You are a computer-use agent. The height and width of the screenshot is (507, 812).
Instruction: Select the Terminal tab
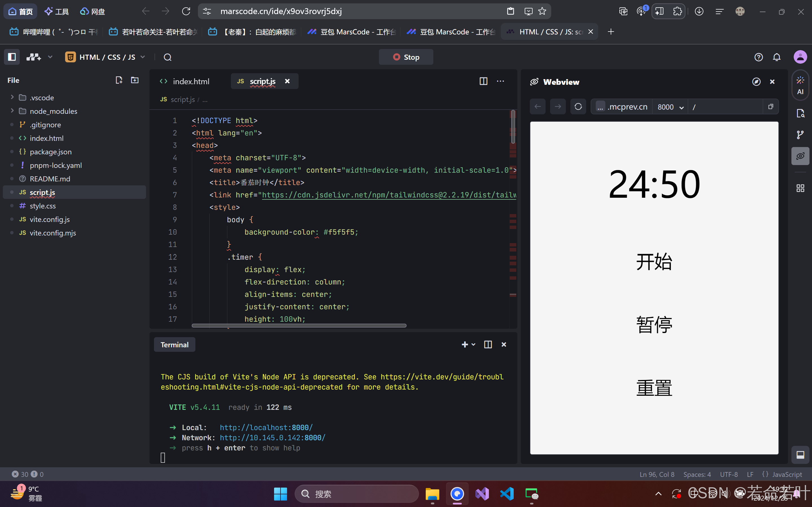click(x=175, y=345)
